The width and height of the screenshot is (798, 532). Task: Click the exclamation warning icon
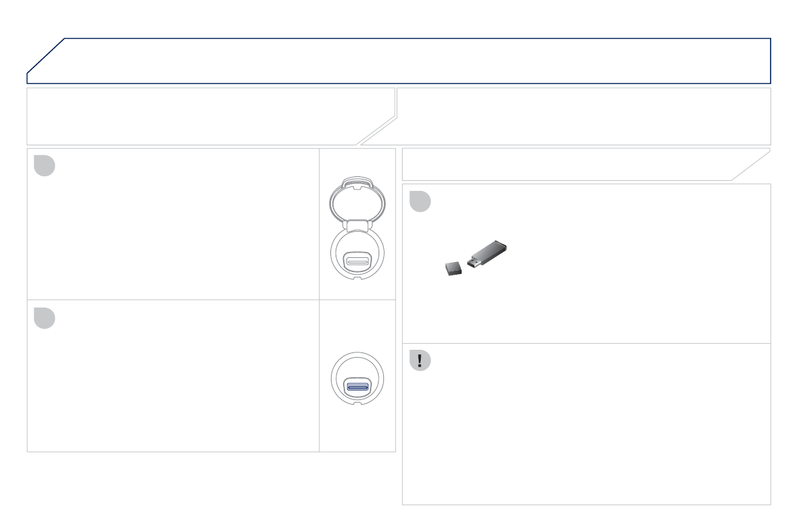click(x=420, y=360)
